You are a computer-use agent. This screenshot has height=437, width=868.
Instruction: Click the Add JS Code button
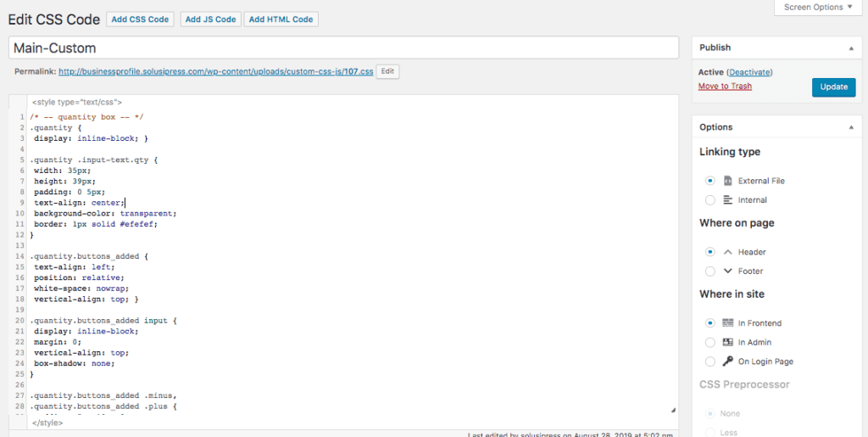tap(210, 20)
